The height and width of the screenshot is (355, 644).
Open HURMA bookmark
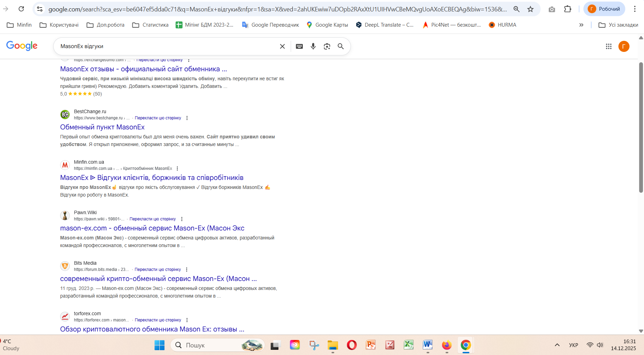502,25
